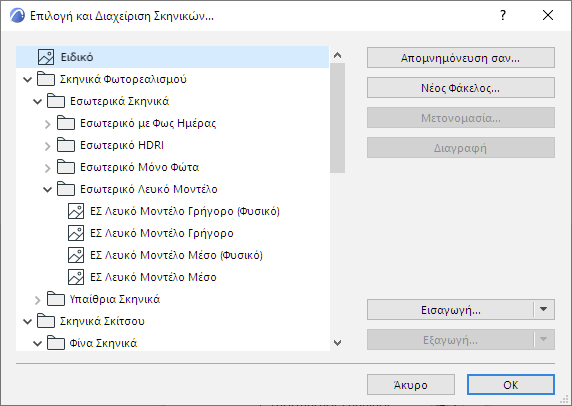Click the Εισαγωγή... button

coord(451,309)
